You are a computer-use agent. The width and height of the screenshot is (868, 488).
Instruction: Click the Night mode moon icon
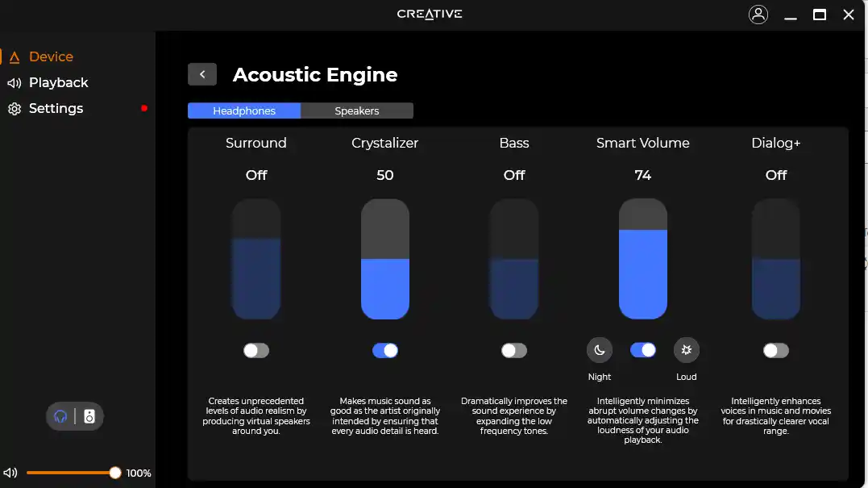pyautogui.click(x=600, y=350)
